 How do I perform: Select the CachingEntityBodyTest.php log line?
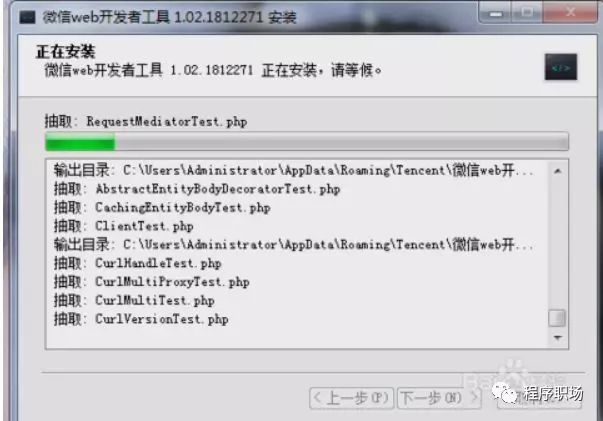point(162,208)
